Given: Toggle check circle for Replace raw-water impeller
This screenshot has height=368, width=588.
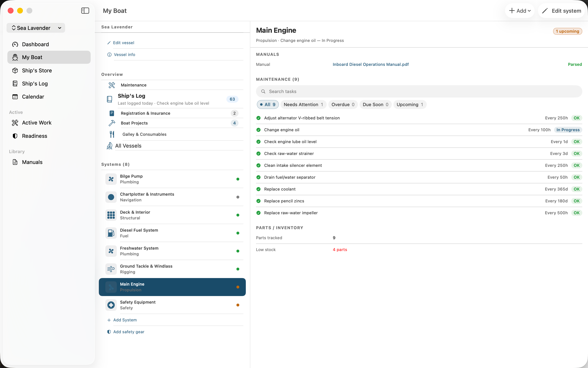Looking at the screenshot, I should point(258,213).
